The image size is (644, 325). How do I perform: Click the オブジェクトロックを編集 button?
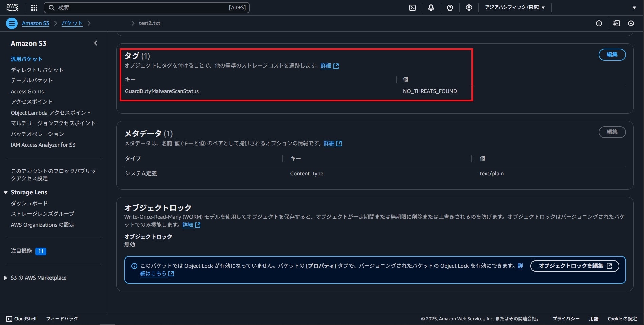574,266
